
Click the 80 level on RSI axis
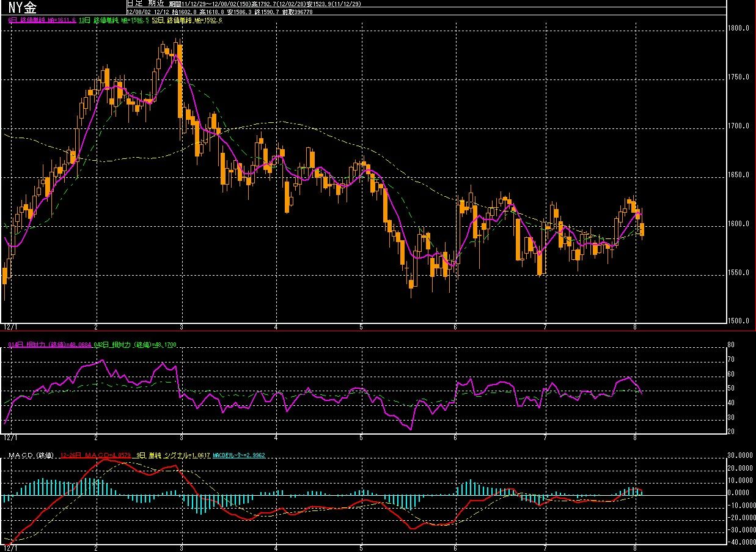pos(730,345)
